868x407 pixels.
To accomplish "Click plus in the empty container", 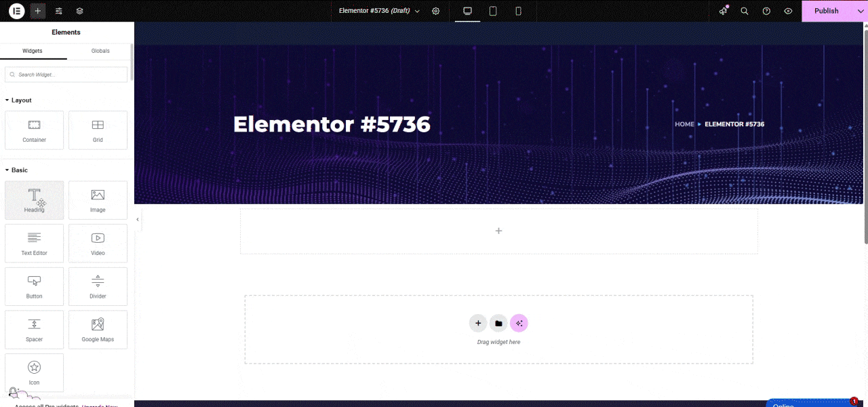I will (498, 231).
